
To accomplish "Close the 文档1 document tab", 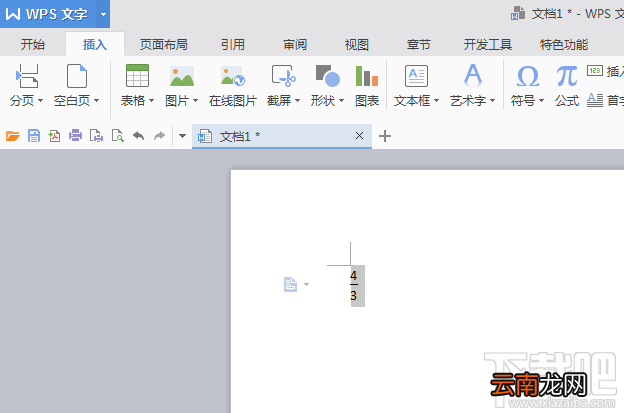I will pos(359,136).
